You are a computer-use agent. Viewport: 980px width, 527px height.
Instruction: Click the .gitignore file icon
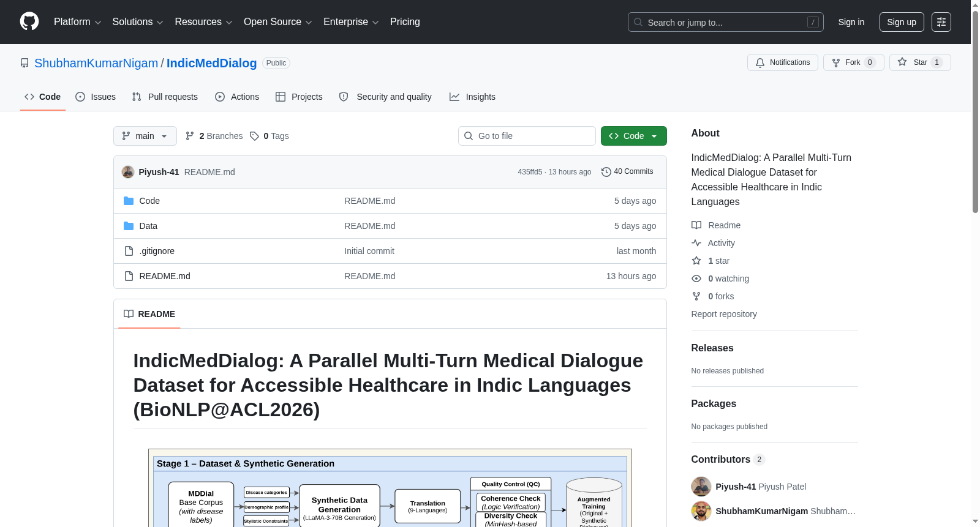click(129, 251)
